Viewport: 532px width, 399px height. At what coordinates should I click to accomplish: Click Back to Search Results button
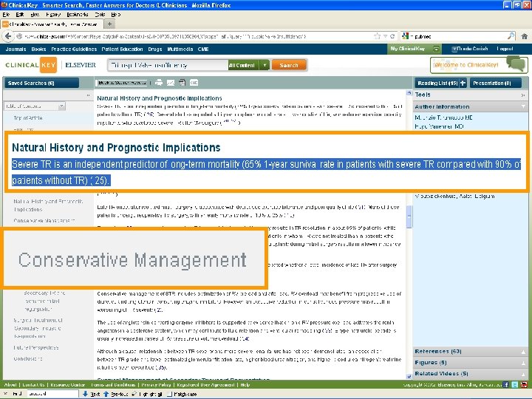(x=122, y=83)
